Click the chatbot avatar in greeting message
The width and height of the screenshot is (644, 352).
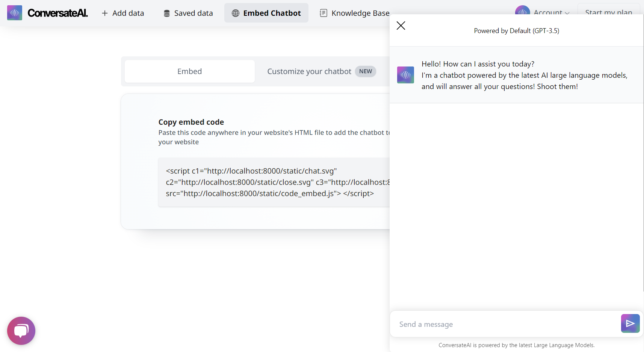coord(405,75)
